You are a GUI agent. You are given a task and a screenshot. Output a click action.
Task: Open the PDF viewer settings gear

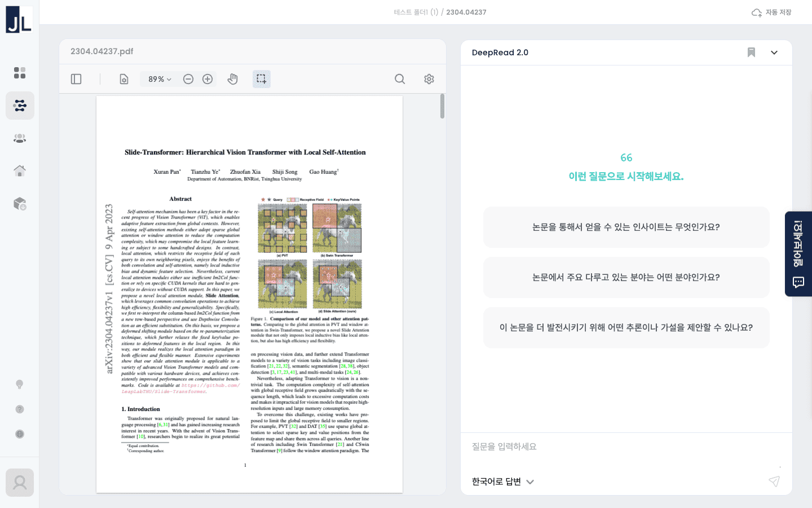[x=429, y=79]
